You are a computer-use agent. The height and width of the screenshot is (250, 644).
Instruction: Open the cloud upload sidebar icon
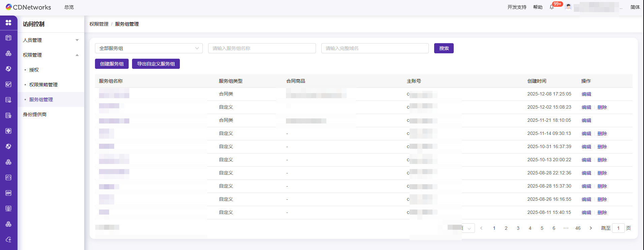(x=8, y=240)
